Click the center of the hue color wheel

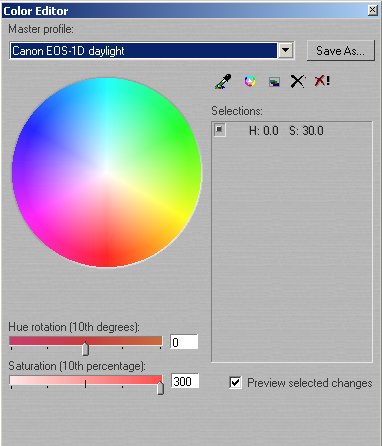(107, 172)
